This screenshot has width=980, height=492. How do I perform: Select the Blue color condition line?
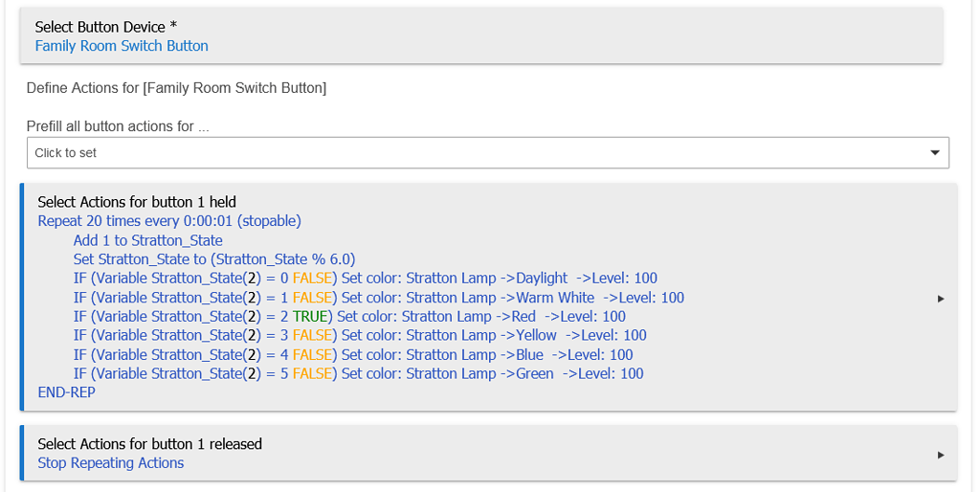[x=352, y=354]
